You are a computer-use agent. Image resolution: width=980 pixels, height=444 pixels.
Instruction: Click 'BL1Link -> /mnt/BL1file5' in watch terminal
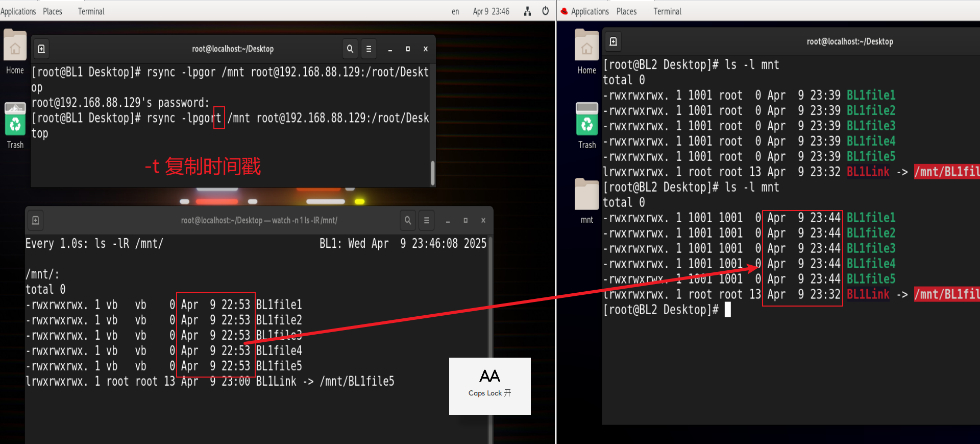pyautogui.click(x=325, y=382)
